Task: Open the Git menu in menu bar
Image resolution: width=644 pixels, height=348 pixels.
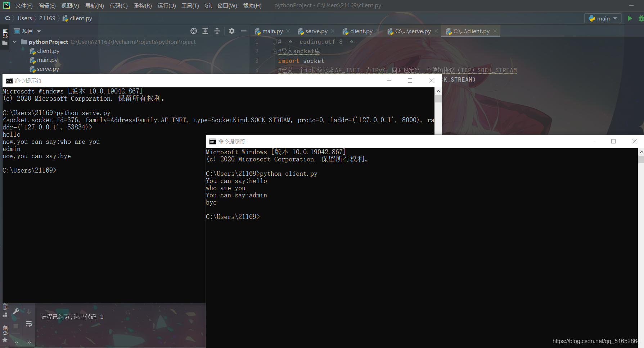Action: (x=208, y=5)
